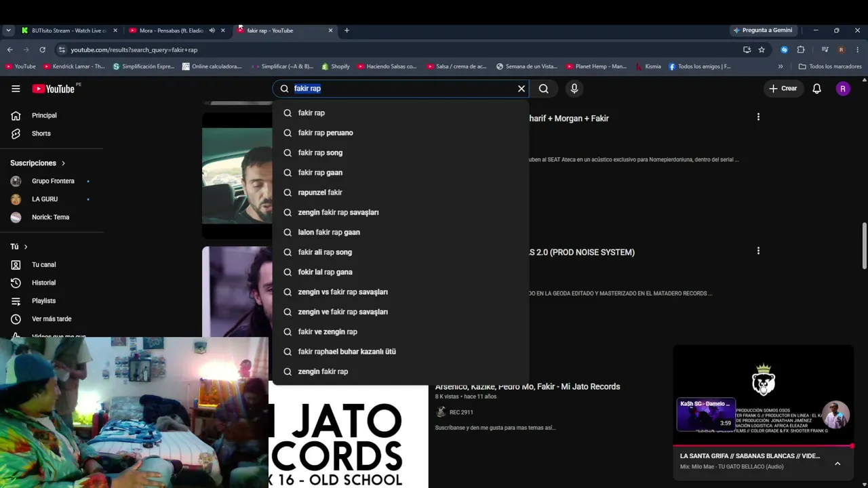Open the 'Online calculadora' bookmark

212,66
